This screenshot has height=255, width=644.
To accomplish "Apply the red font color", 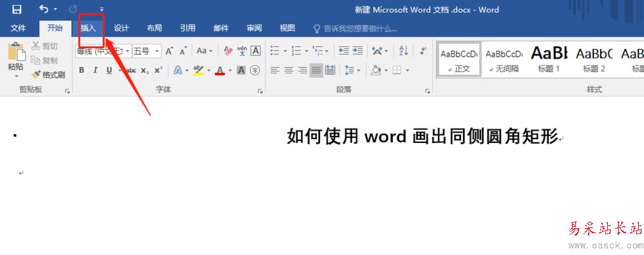I will click(220, 70).
